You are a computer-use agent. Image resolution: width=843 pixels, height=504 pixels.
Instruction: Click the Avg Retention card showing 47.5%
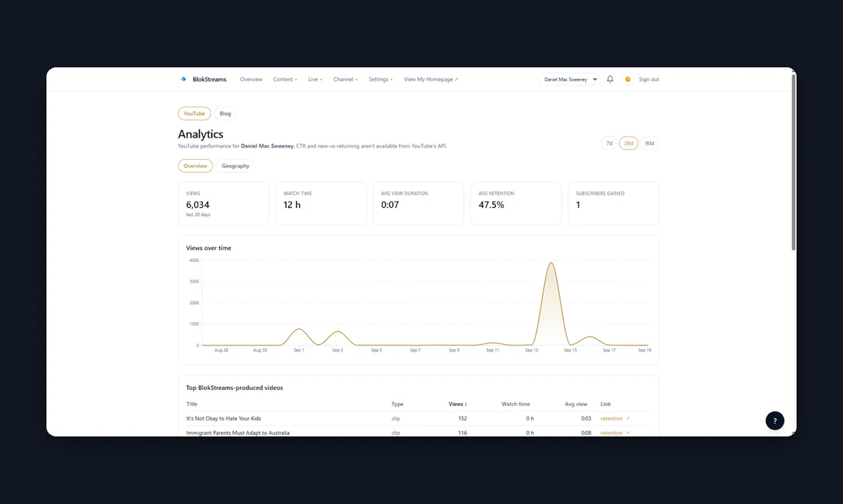516,203
